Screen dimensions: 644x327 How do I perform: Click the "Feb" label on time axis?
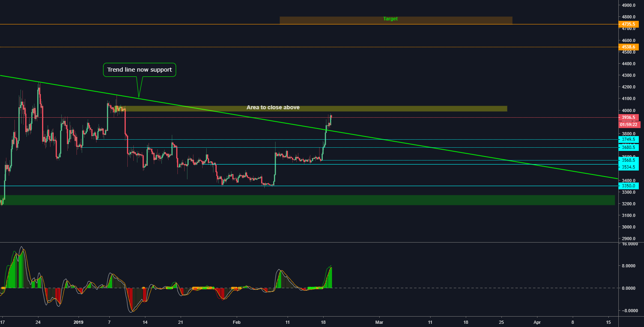pyautogui.click(x=237, y=322)
